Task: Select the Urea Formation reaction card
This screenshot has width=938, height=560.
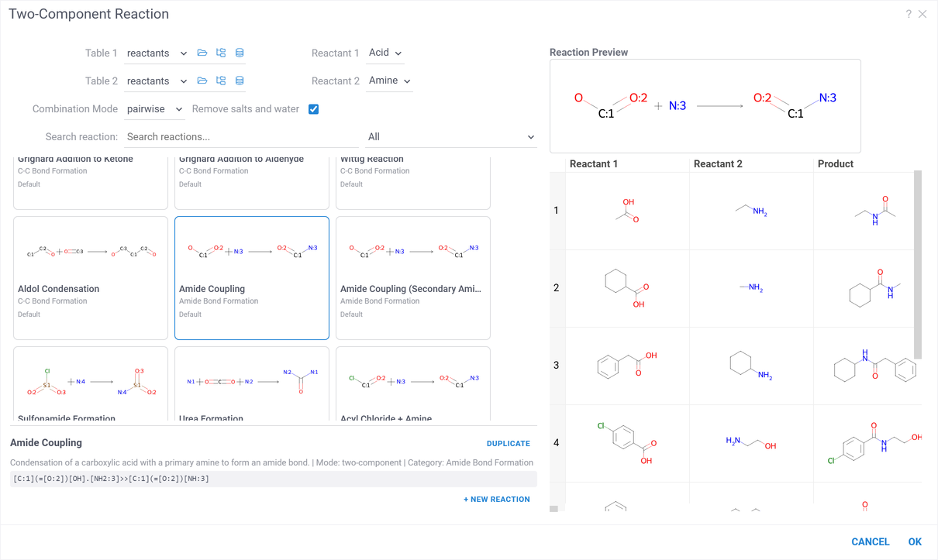Action: pyautogui.click(x=252, y=383)
